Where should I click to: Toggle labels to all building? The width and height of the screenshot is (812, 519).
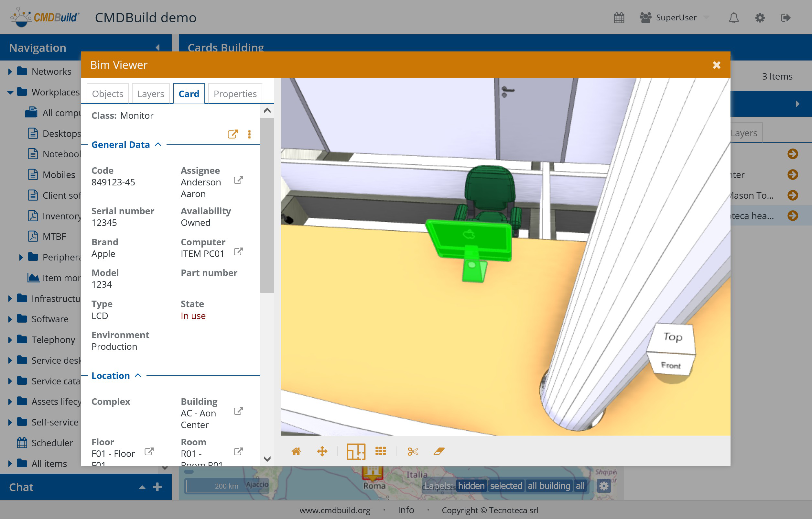549,486
